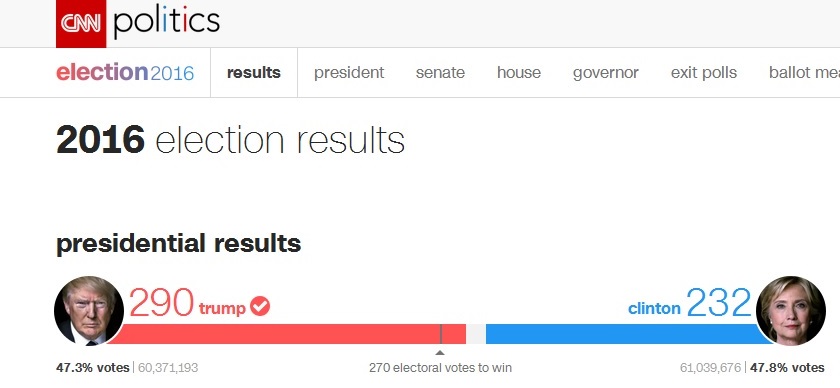
Task: Click Trump's portrait photo
Action: pyautogui.click(x=89, y=311)
